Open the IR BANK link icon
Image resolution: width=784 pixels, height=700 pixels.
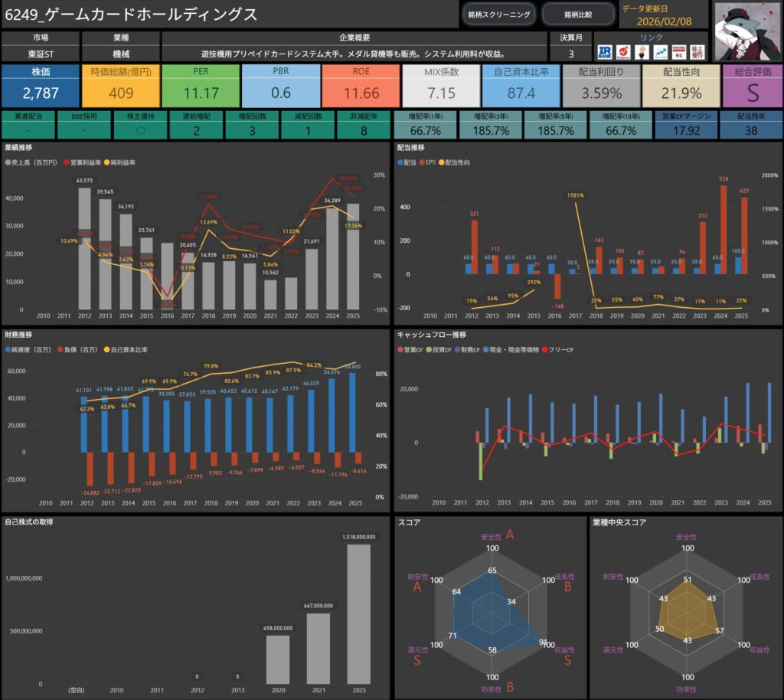pos(606,51)
